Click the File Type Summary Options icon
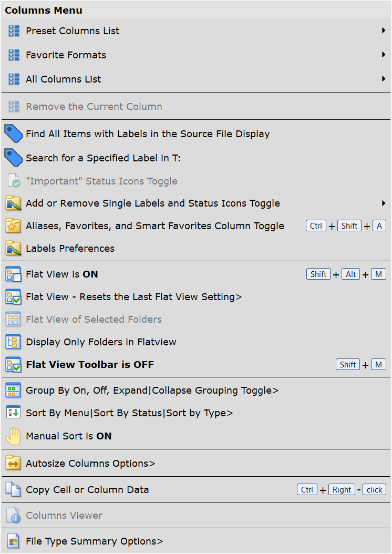The image size is (392, 554). [14, 541]
